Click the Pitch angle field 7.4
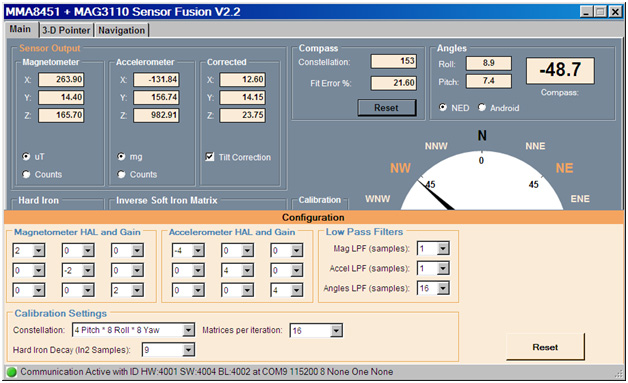The width and height of the screenshot is (628, 383). pyautogui.click(x=489, y=81)
